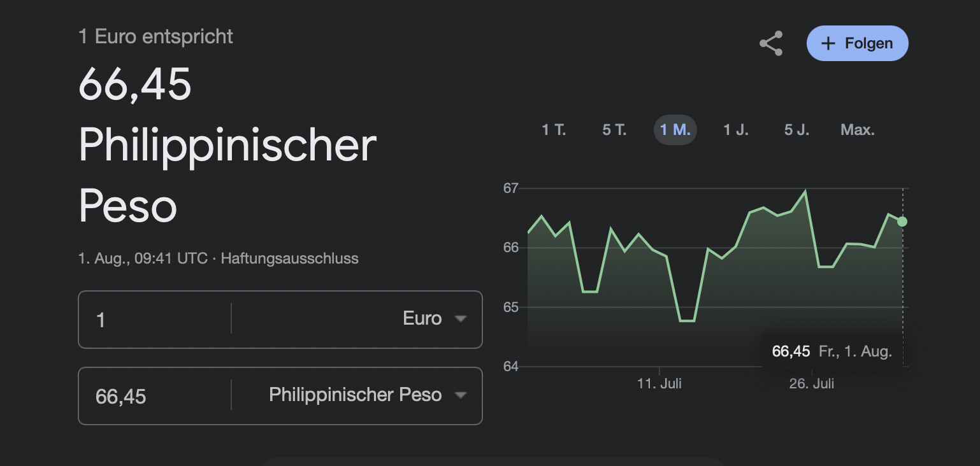The width and height of the screenshot is (980, 466).
Task: Switch chart to 5 J. range
Action: tap(796, 130)
